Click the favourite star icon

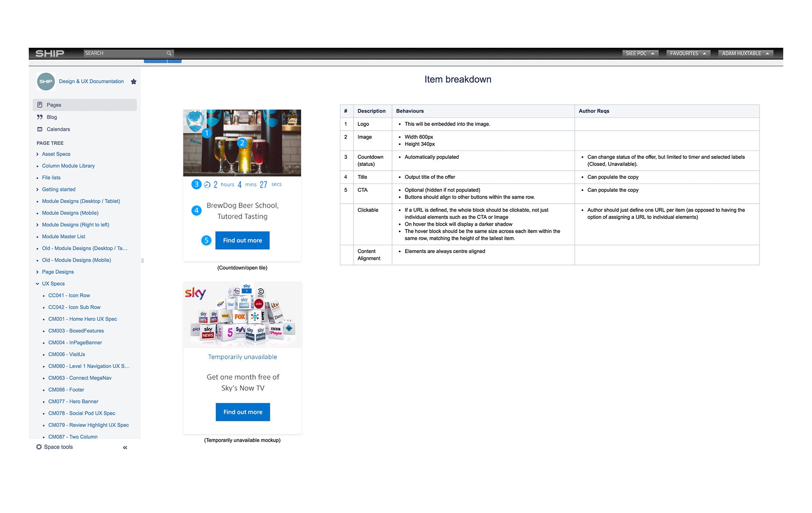134,82
